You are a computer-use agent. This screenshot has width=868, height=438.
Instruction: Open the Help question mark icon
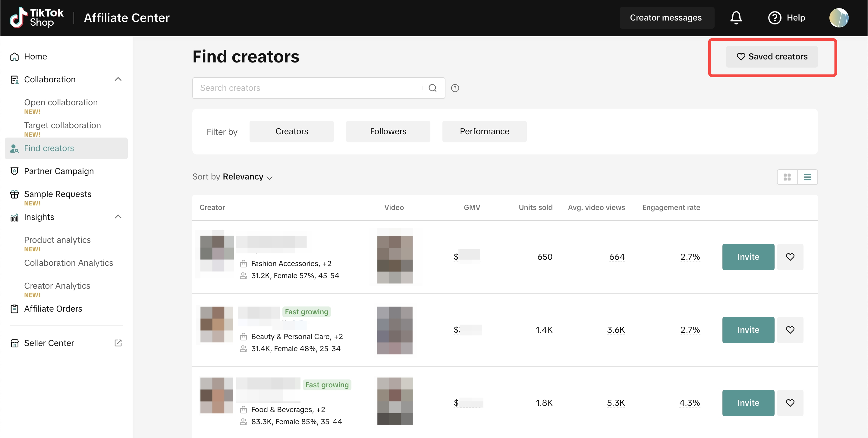(774, 17)
